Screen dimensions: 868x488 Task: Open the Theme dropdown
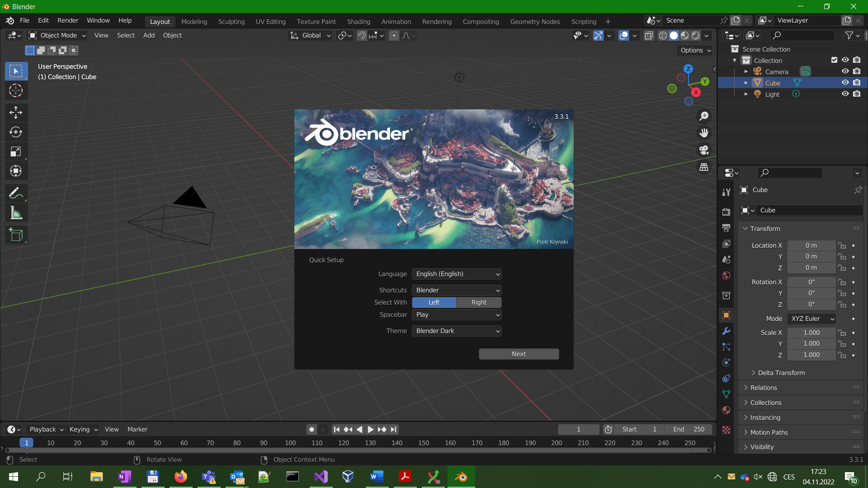(457, 331)
